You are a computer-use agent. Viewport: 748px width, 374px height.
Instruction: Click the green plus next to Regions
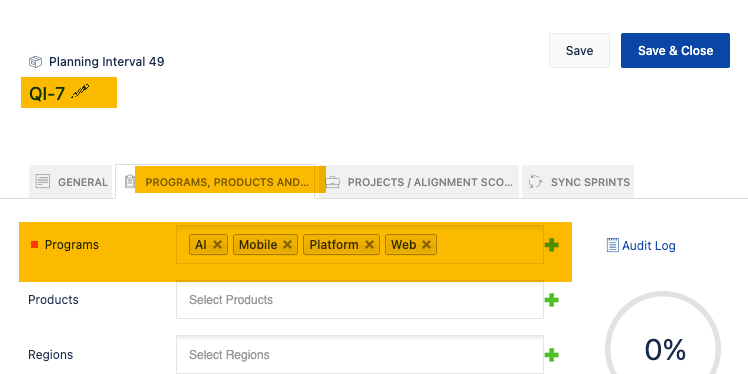(551, 355)
